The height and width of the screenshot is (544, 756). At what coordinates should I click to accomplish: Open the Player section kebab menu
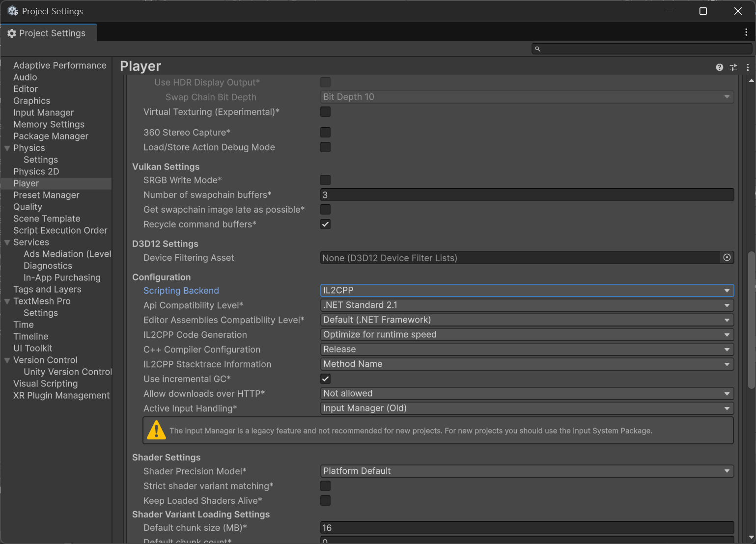[x=748, y=67]
